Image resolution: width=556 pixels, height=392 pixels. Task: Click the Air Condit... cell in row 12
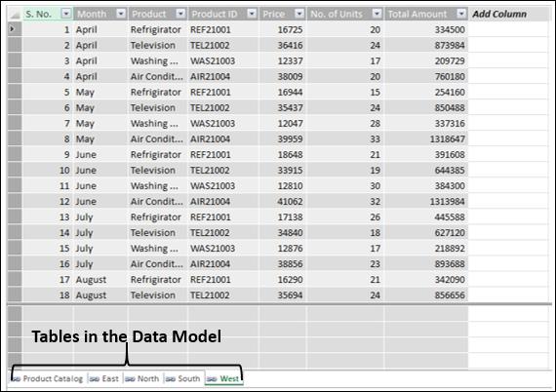coord(158,201)
